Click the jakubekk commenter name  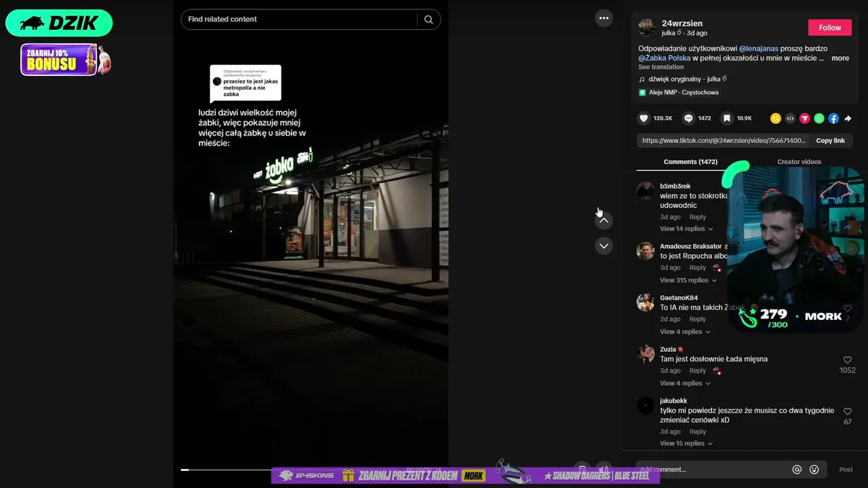673,401
